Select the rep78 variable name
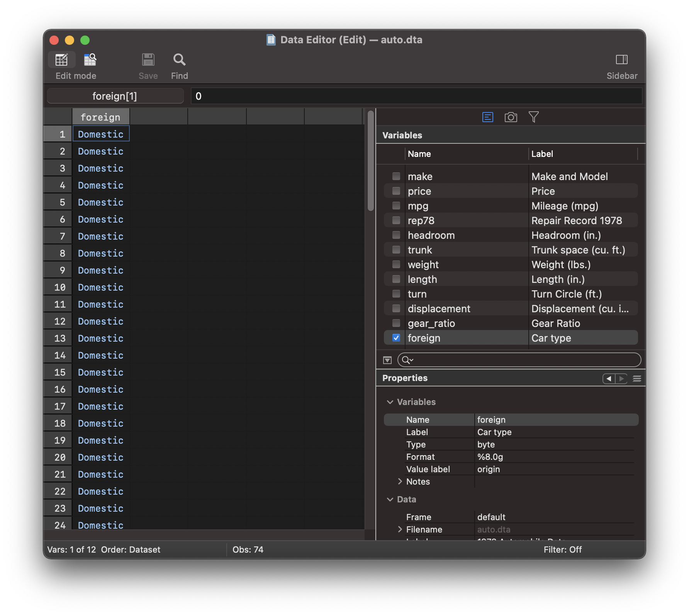 tap(421, 221)
